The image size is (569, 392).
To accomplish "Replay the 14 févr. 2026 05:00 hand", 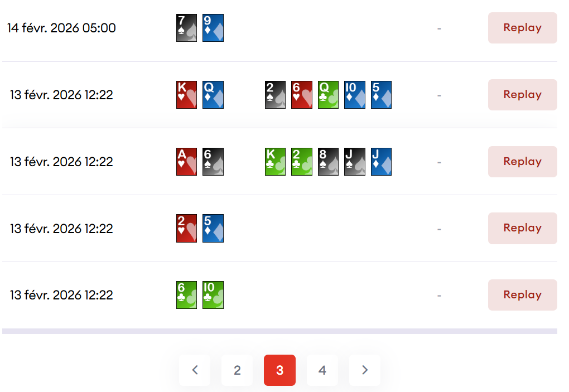I will click(522, 28).
